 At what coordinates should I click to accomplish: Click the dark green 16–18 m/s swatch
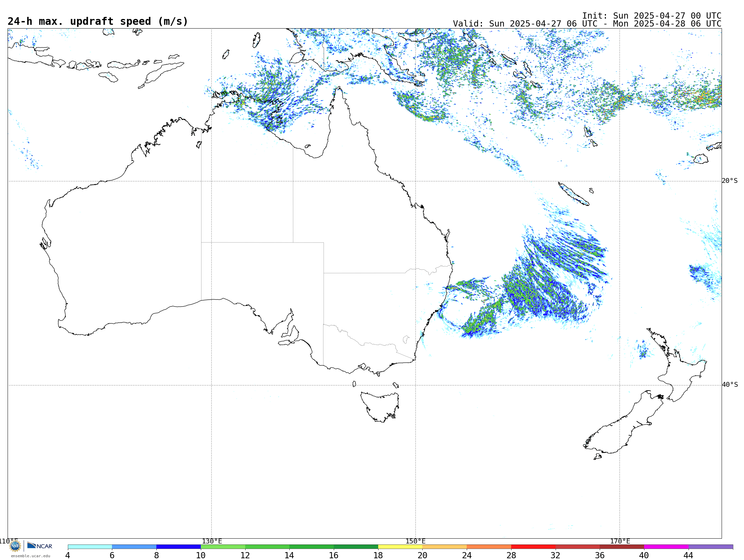[356, 547]
